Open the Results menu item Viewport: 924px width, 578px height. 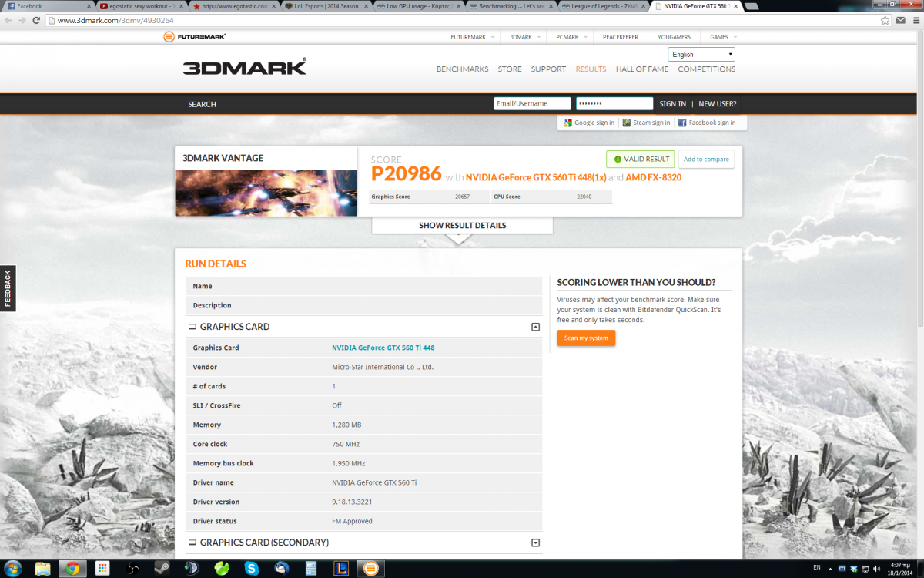point(591,69)
